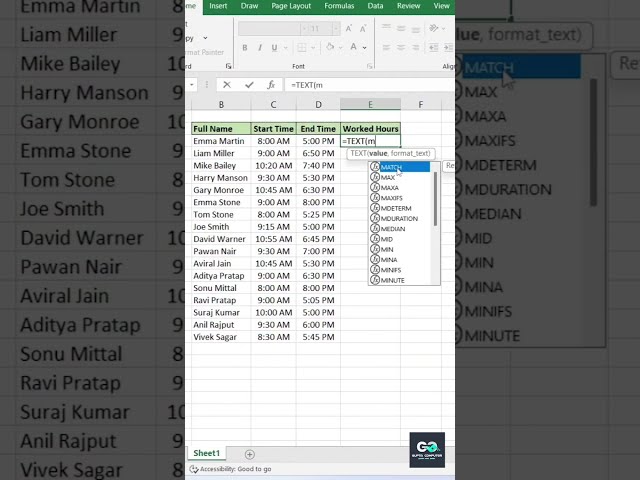This screenshot has width=640, height=480.
Task: Click the autocomplete list scrollbar
Action: coord(435,199)
